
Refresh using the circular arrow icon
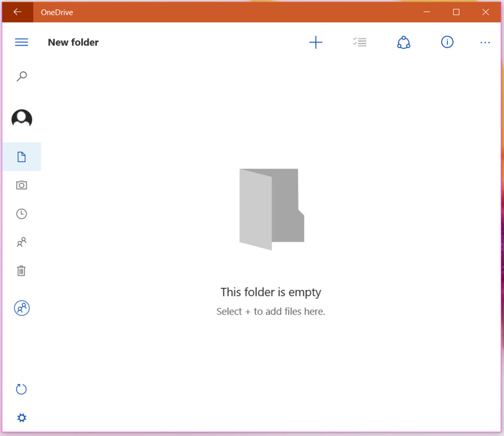(21, 389)
